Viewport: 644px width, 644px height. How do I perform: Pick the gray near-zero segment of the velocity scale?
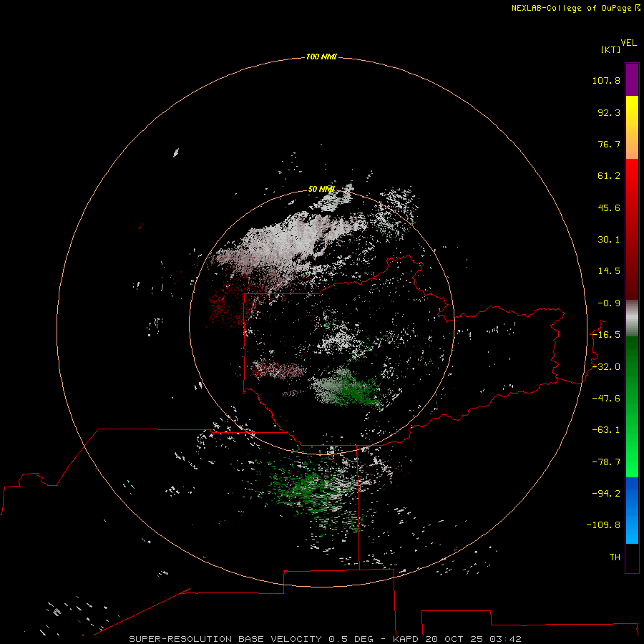[x=632, y=318]
